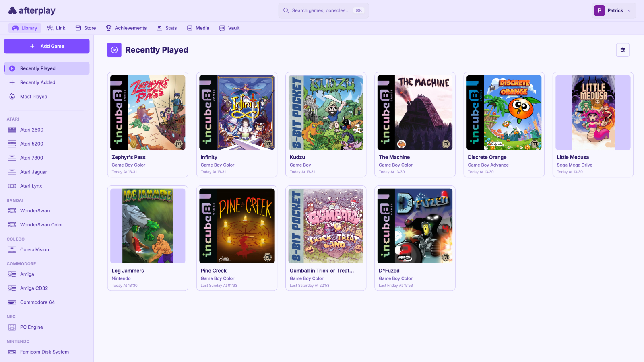Image resolution: width=644 pixels, height=362 pixels.
Task: Open Log Jammers game cover
Action: pos(148,226)
